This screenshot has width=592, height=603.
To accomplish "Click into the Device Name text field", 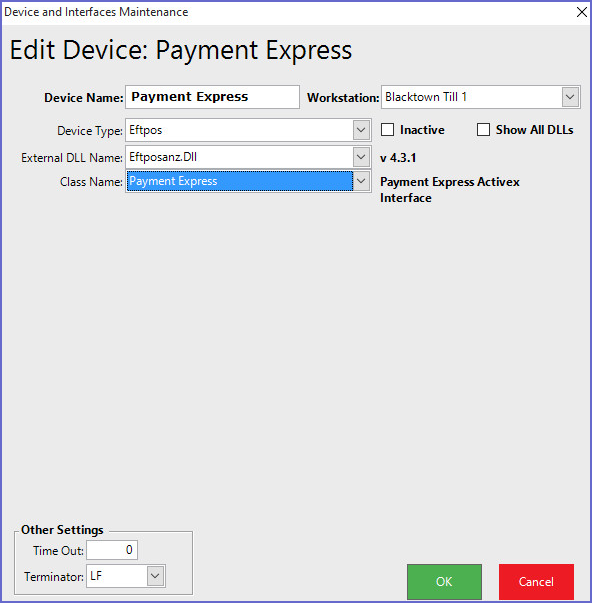I will click(212, 97).
